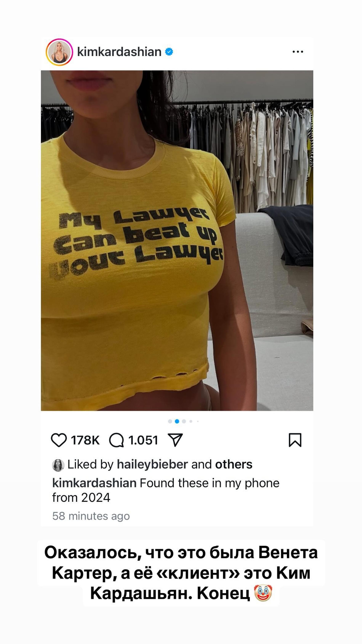
Task: Click kimkardashian name in the caption
Action: (x=94, y=483)
